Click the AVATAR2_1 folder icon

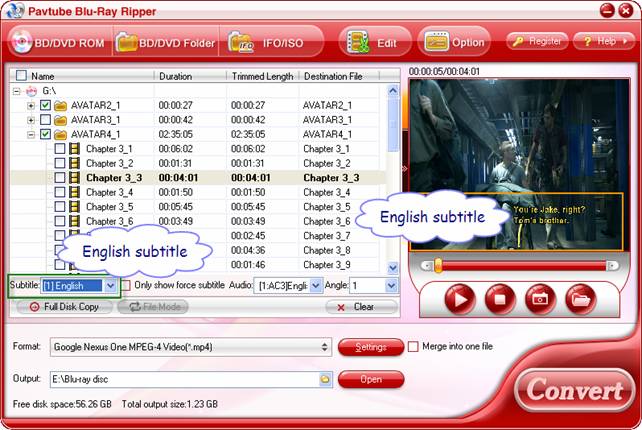61,106
